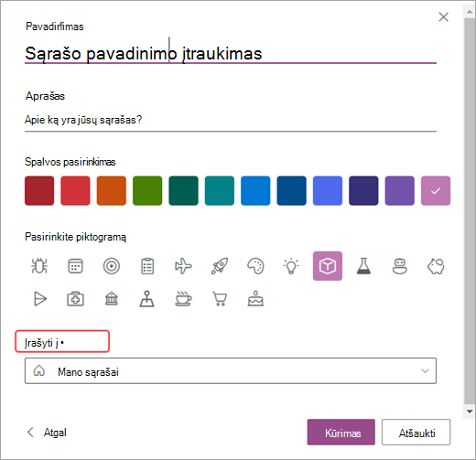Select the bug icon for the list

(39, 266)
